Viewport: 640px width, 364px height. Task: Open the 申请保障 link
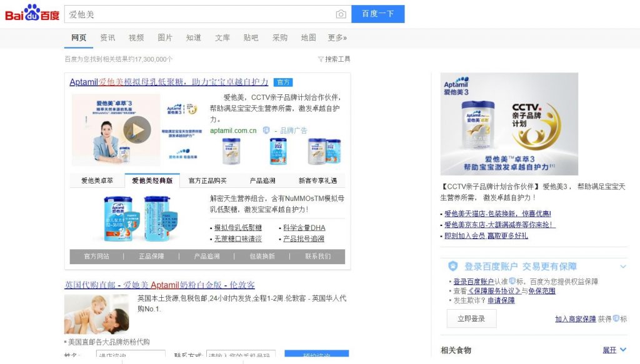coord(501,300)
